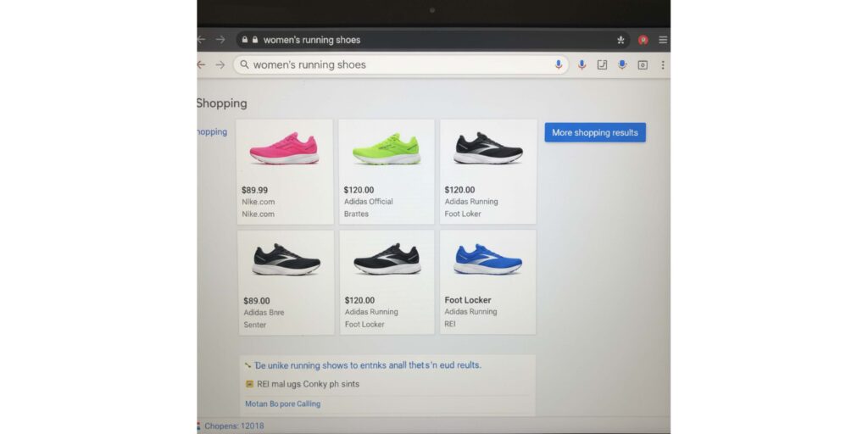The width and height of the screenshot is (868, 434).
Task: Open the pink running shoe image
Action: pyautogui.click(x=285, y=148)
